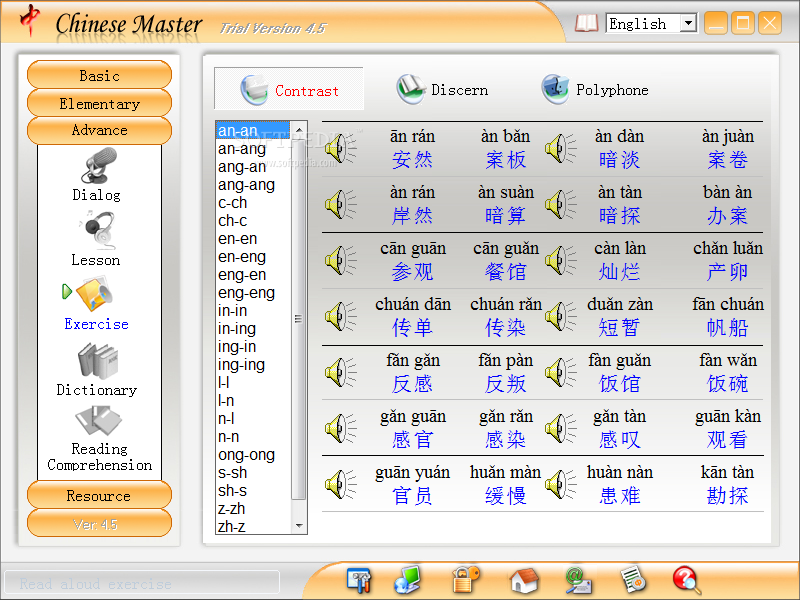Play audio for càn làn speaker
800x600 pixels.
coord(561,260)
